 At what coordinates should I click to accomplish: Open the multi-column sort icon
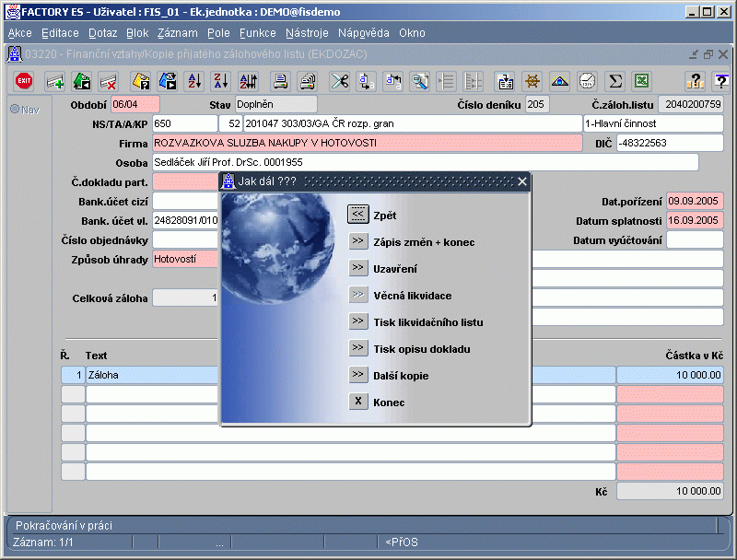[x=248, y=81]
